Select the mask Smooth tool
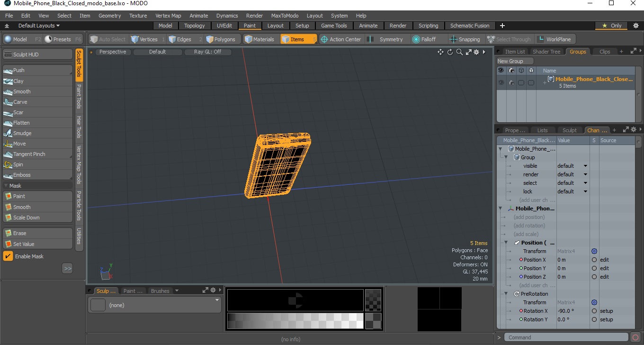The width and height of the screenshot is (644, 345). [37, 207]
